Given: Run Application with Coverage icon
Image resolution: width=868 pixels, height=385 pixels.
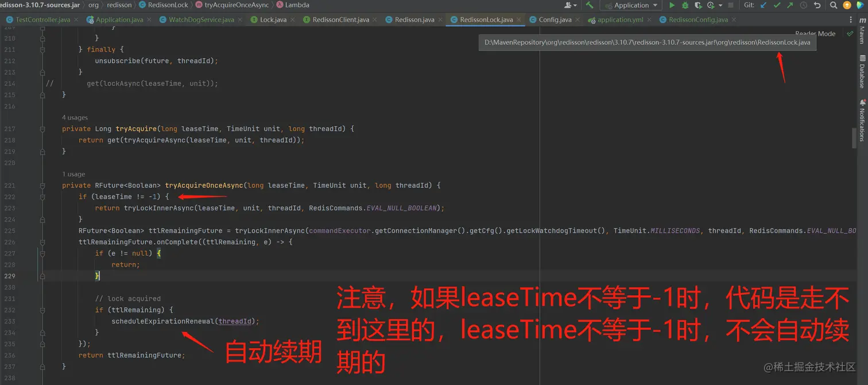Looking at the screenshot, I should 698,5.
